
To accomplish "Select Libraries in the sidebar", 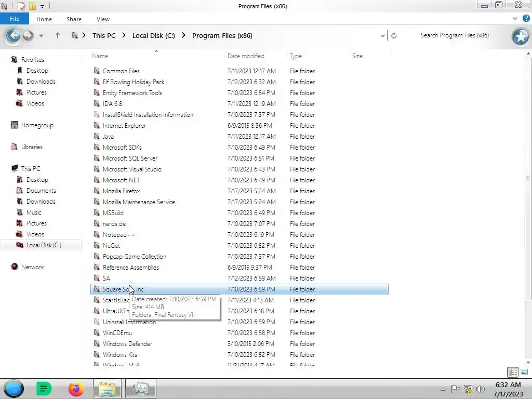I will [32, 147].
